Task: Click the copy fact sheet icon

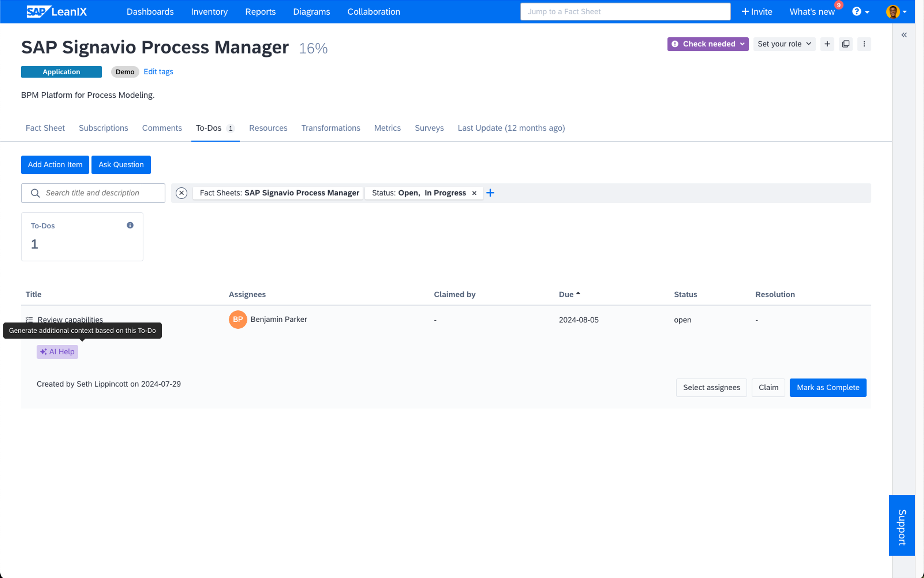Action: pyautogui.click(x=845, y=44)
